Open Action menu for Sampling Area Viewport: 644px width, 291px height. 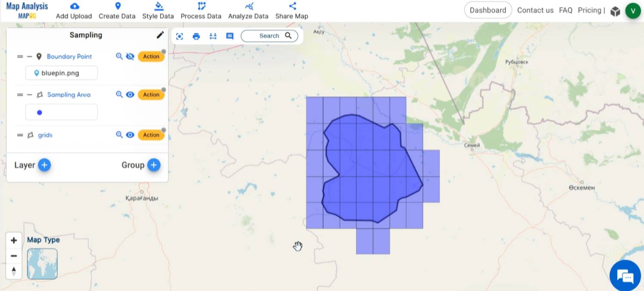[x=151, y=95]
